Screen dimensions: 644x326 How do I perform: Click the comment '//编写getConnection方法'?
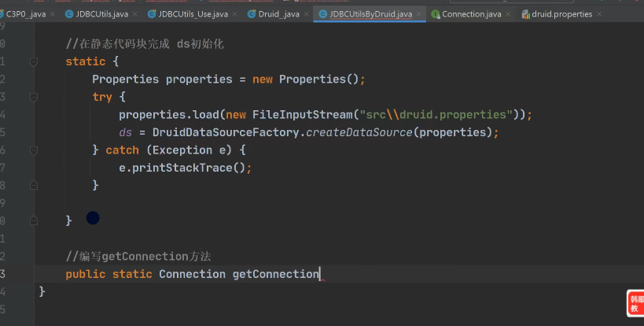(x=138, y=257)
